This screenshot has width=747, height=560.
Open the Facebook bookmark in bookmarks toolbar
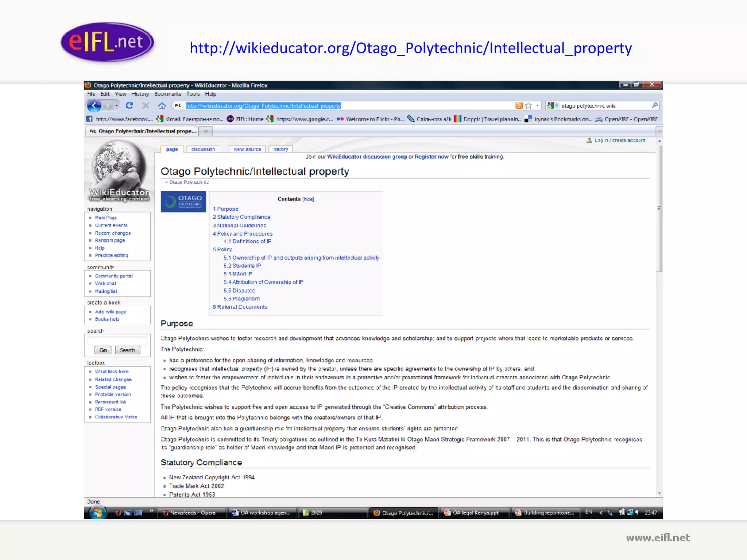(119, 119)
